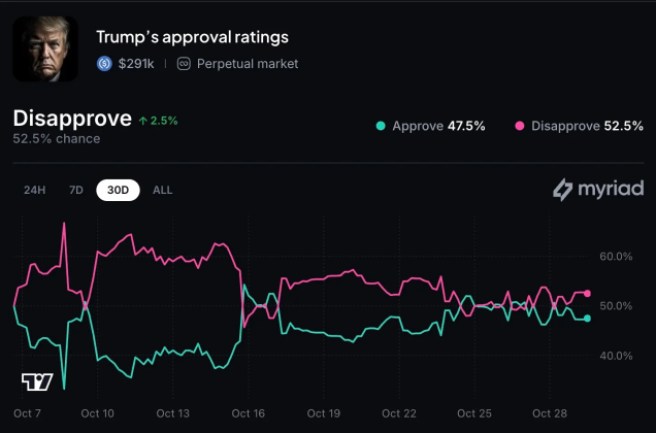Image resolution: width=656 pixels, height=433 pixels.
Task: Select the 30D time range pill
Action: pyautogui.click(x=118, y=190)
